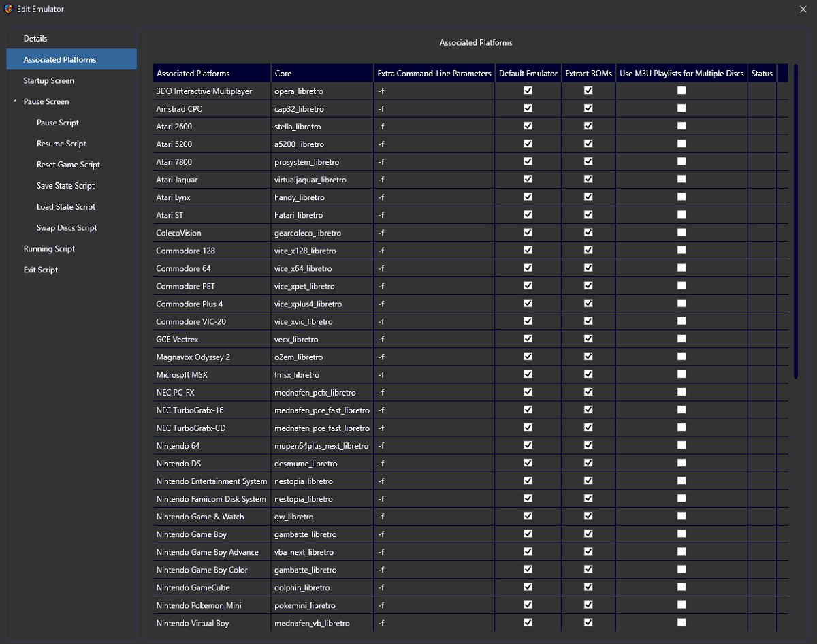Select the desmume_libretro core cell
The width and height of the screenshot is (817, 644).
(x=322, y=464)
